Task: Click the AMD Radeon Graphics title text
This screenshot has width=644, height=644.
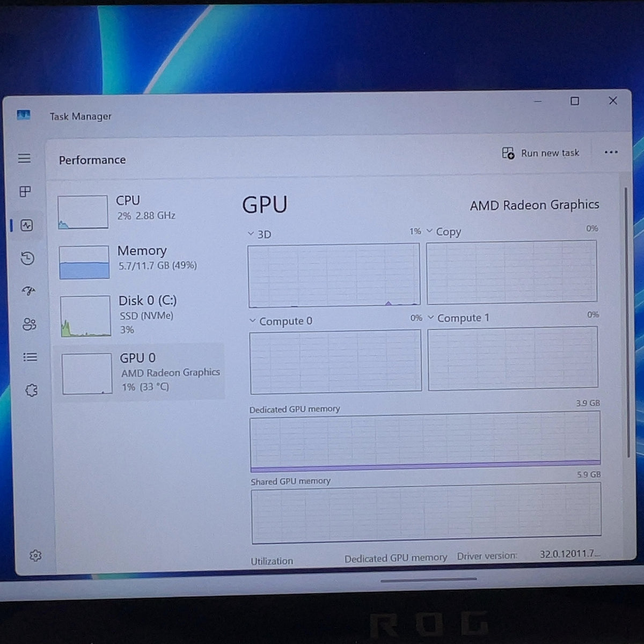Action: point(535,205)
